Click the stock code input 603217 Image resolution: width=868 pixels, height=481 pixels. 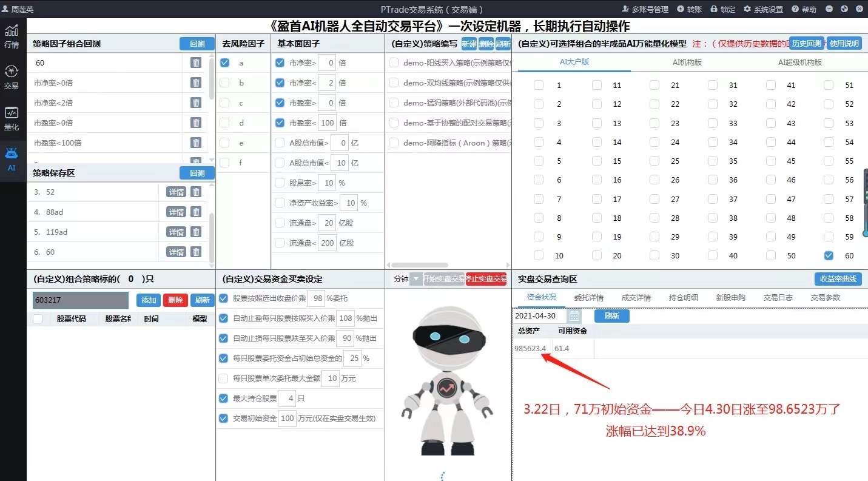point(81,300)
